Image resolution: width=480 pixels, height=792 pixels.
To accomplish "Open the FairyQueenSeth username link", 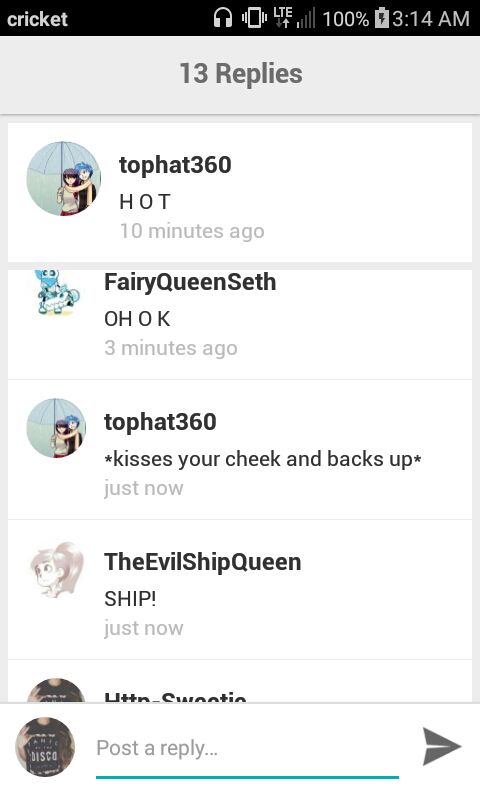I will [x=190, y=282].
